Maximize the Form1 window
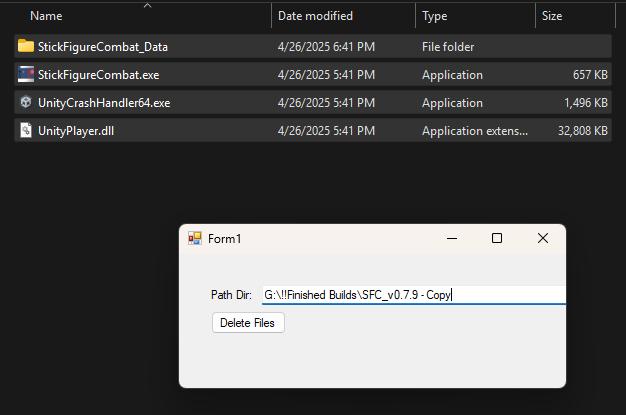 pyautogui.click(x=497, y=238)
